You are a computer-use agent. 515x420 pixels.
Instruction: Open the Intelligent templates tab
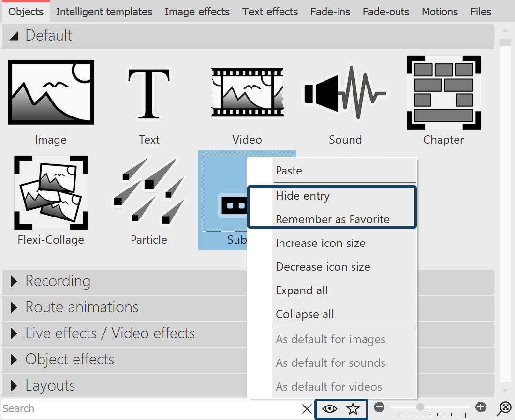coord(104,12)
